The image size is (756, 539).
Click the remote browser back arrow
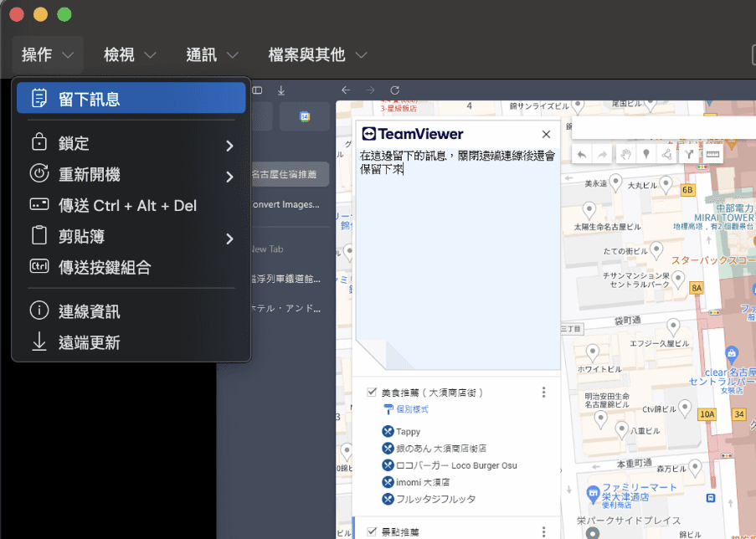click(x=346, y=90)
